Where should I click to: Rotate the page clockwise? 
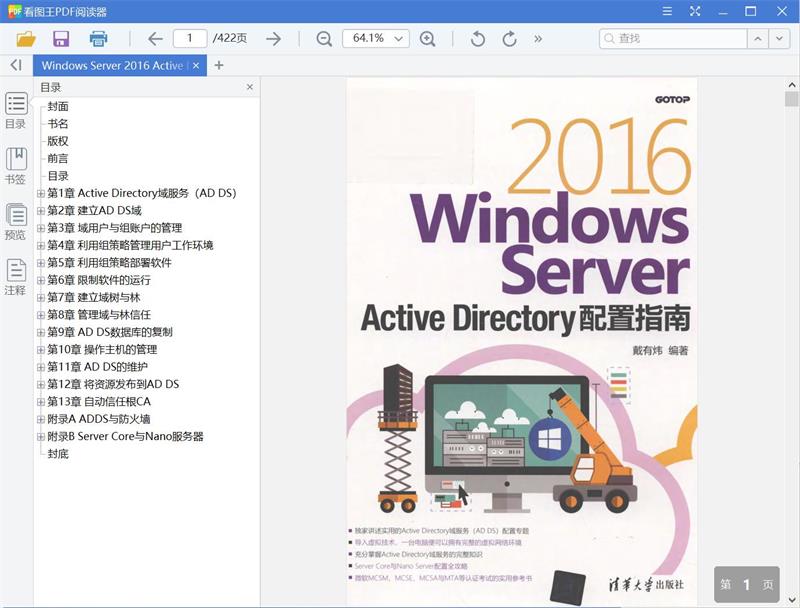point(508,38)
